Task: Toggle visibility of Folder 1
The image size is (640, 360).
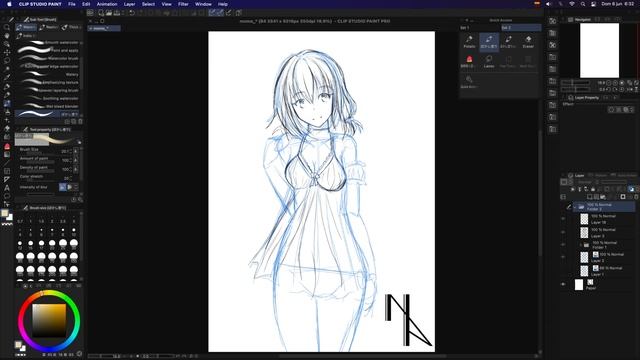Action: click(x=563, y=245)
